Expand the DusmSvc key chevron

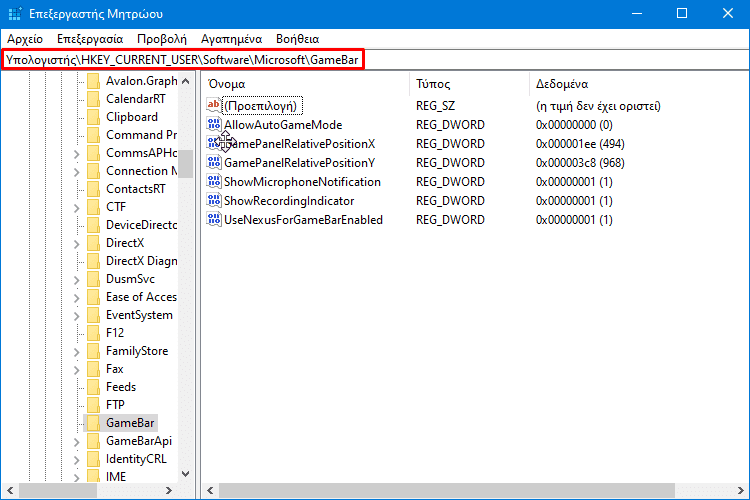pos(77,280)
